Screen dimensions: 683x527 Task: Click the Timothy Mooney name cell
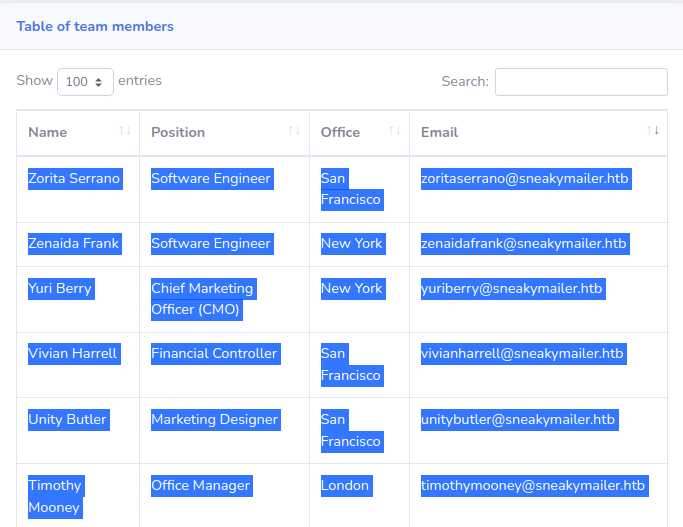[78, 496]
